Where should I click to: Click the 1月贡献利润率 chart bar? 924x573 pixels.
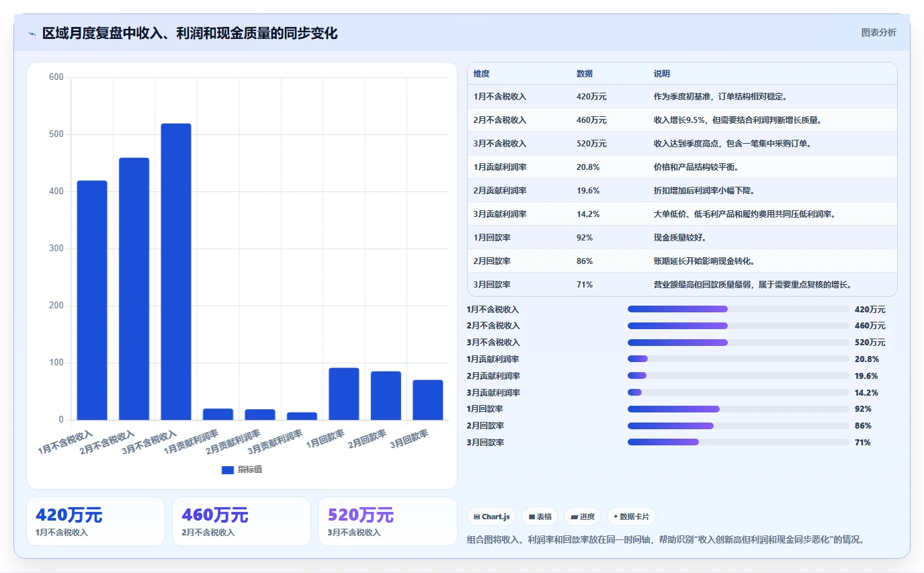point(218,414)
